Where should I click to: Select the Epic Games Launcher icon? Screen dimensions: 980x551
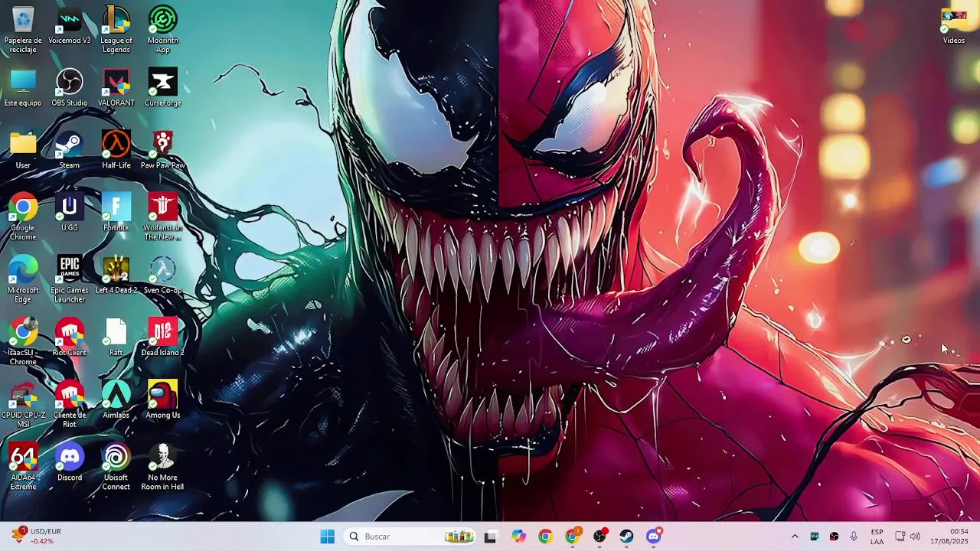coord(70,279)
